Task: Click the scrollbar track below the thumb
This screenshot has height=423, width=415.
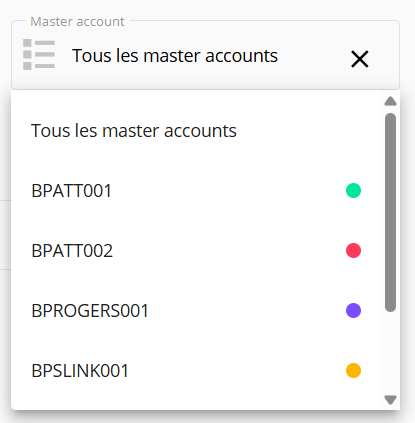Action: pyautogui.click(x=390, y=353)
